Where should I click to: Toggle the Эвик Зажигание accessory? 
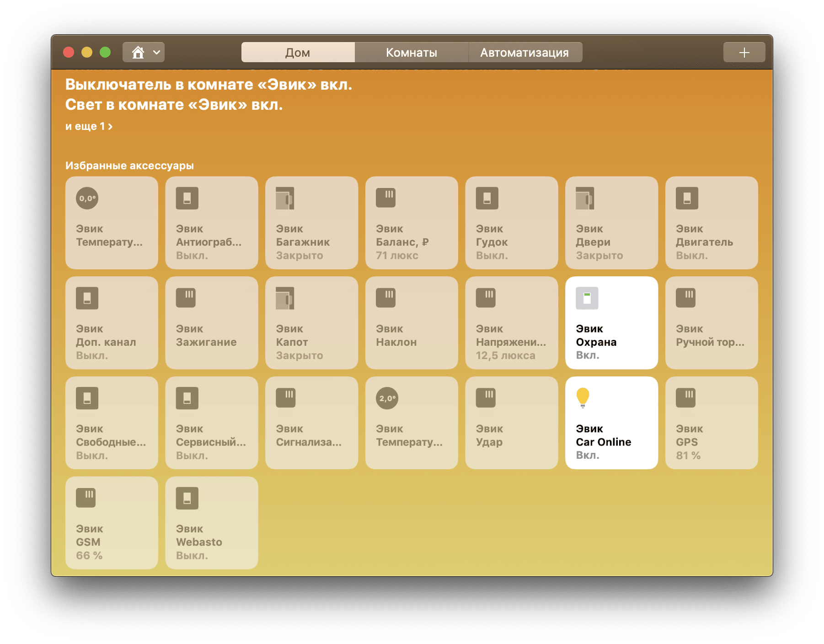click(211, 322)
